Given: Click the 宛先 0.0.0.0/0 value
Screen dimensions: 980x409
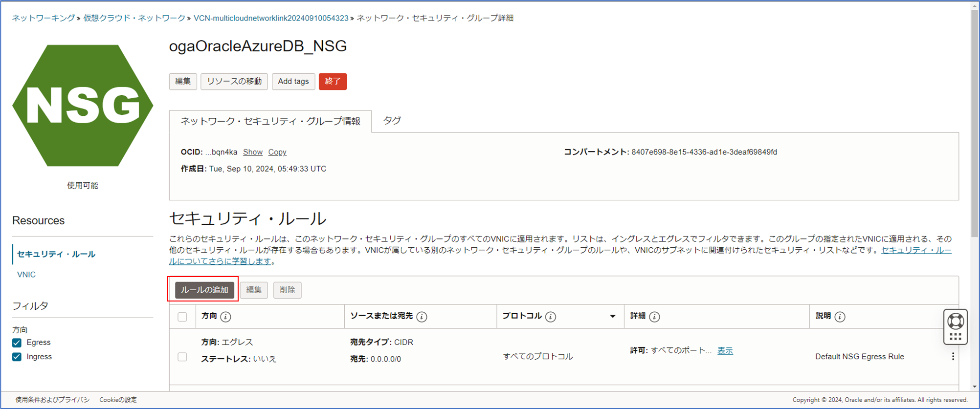Looking at the screenshot, I should 386,359.
